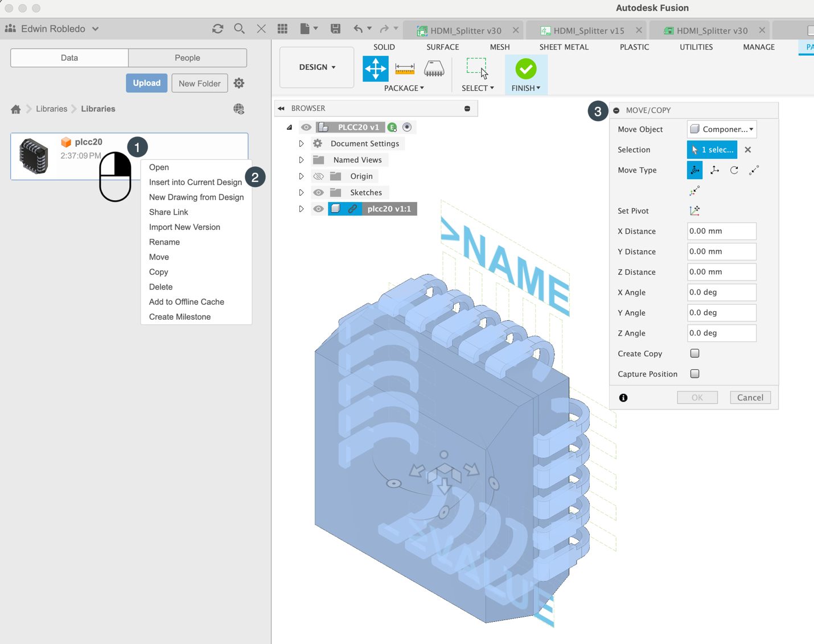814x644 pixels.
Task: Expand the Named Views tree item
Action: (x=302, y=160)
